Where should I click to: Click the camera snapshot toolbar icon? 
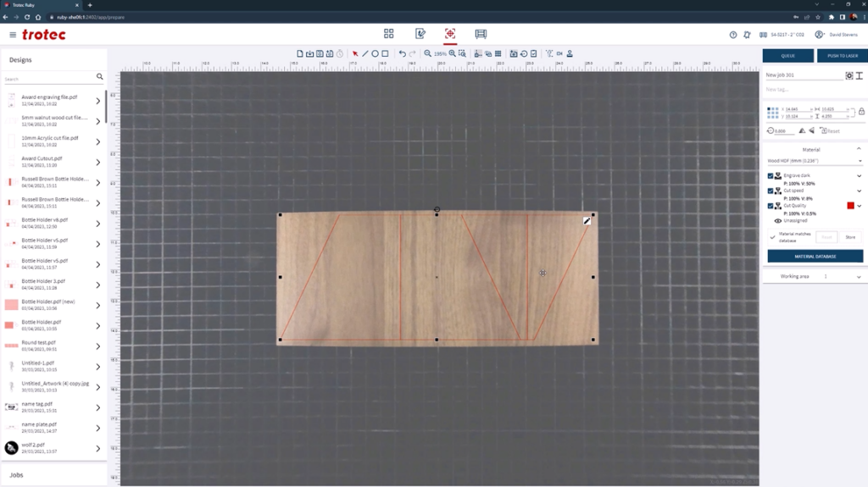(x=514, y=53)
